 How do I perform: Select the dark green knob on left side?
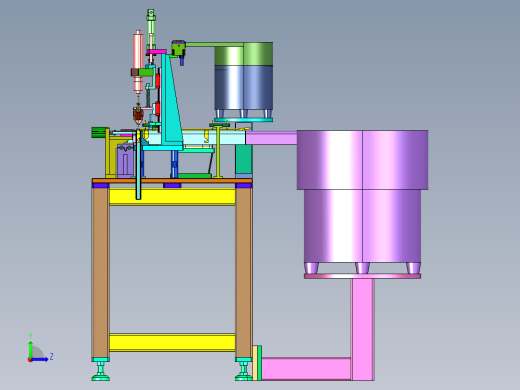(x=98, y=132)
